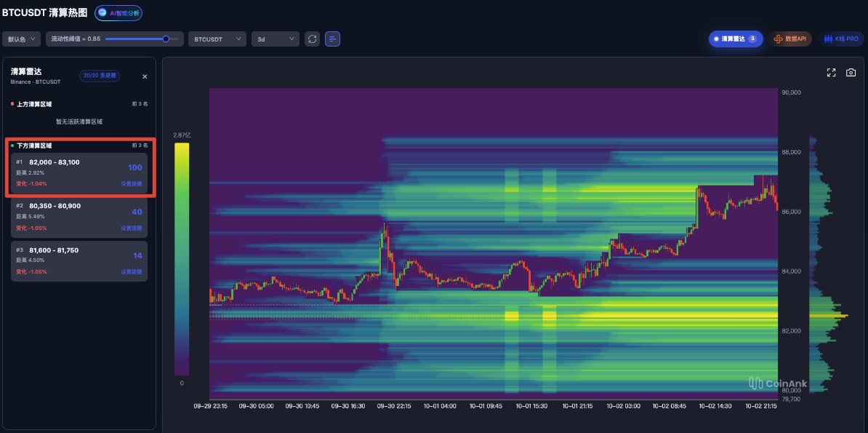868x433 pixels.
Task: Click 设置提醒 on the 81,600 - 81,750 card
Action: [132, 271]
